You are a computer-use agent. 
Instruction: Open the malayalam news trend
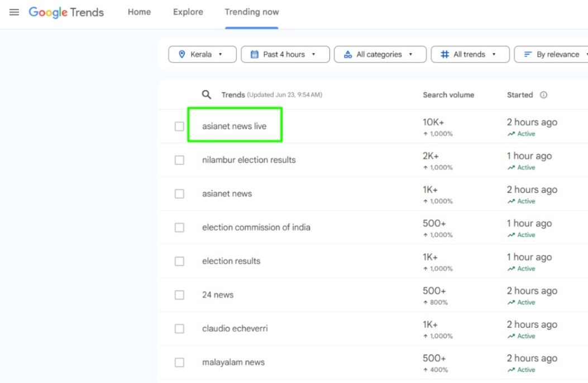(233, 362)
